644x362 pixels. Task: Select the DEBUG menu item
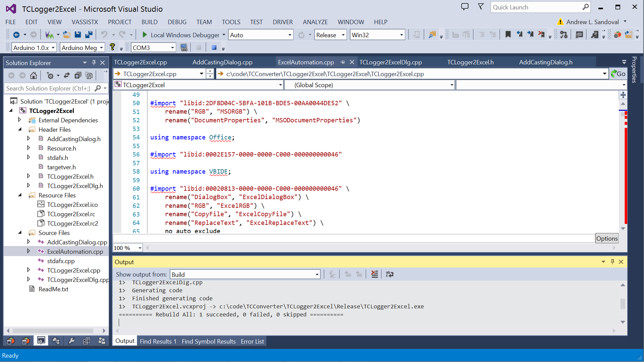pos(176,22)
